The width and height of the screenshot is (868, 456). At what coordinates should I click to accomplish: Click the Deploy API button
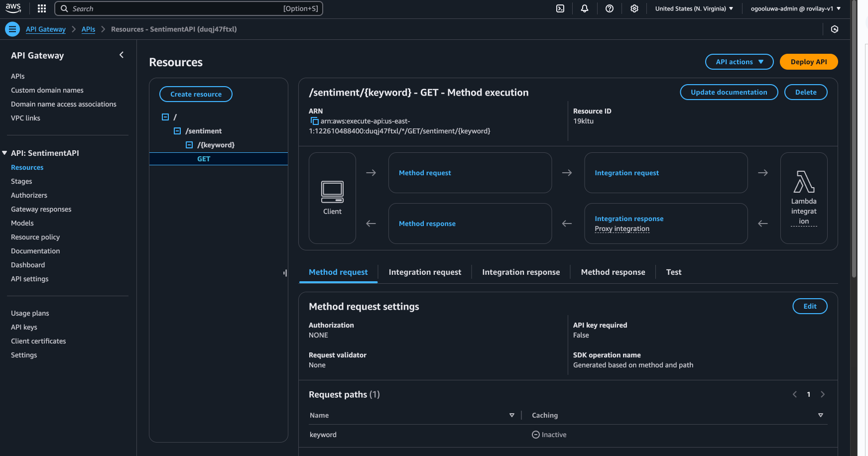pyautogui.click(x=809, y=62)
